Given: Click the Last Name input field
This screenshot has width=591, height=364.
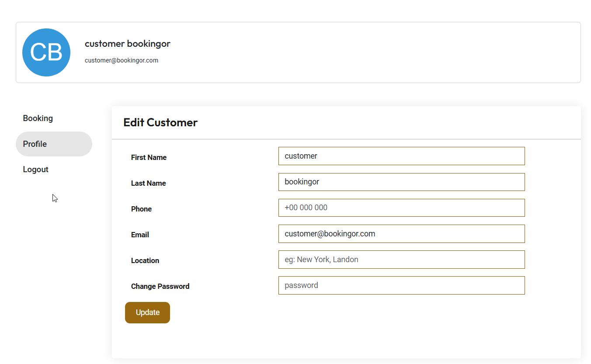Looking at the screenshot, I should point(401,182).
